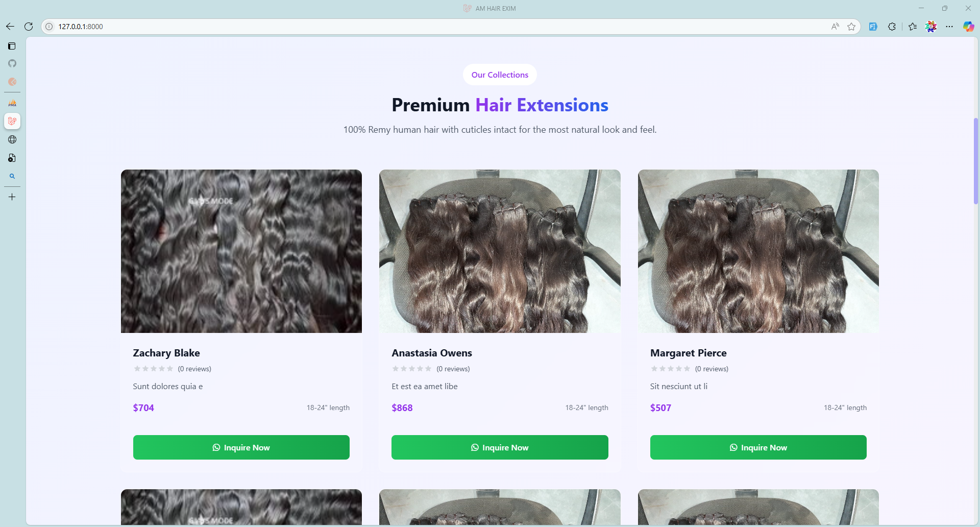Click Inquire Now for Zachary Blake
The height and width of the screenshot is (527, 980).
point(241,447)
